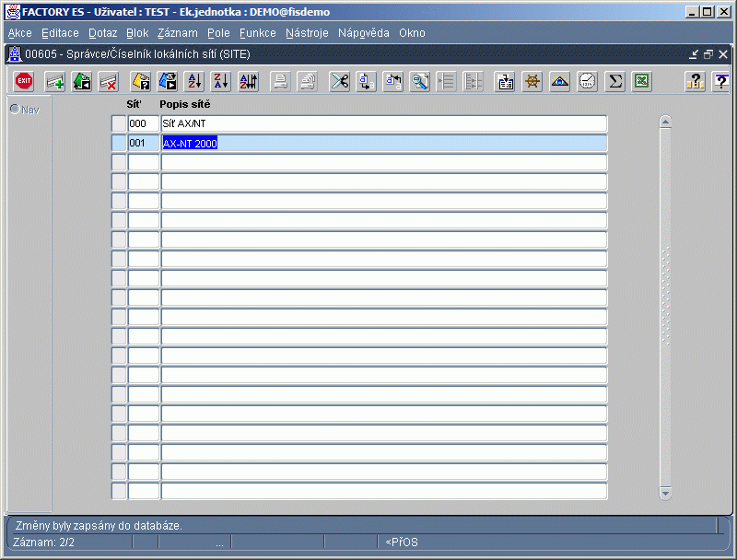Click the SITE form window icon in title bar
Screen dimensions: 737x560
(x=15, y=54)
